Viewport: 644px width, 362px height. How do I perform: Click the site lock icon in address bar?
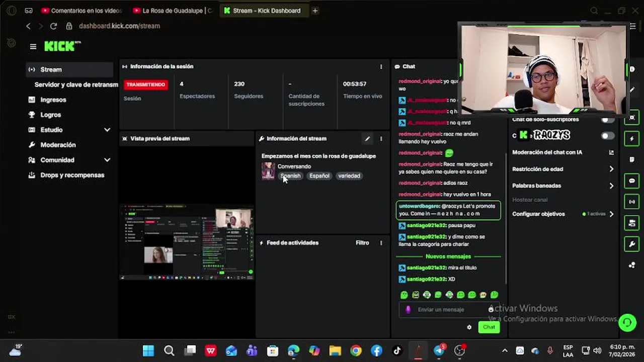[x=69, y=26]
